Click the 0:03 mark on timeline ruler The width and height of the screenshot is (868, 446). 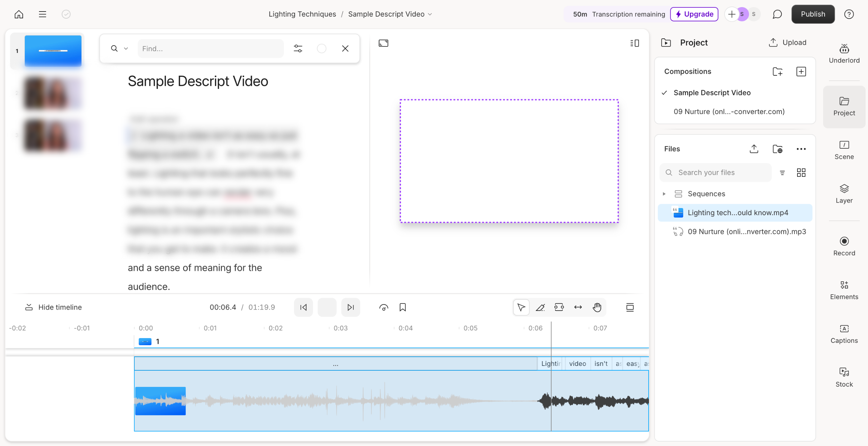click(x=340, y=328)
